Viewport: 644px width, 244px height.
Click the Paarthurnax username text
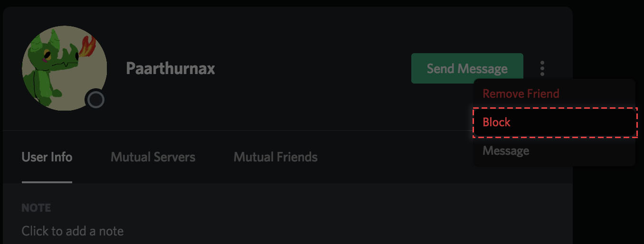pyautogui.click(x=170, y=68)
